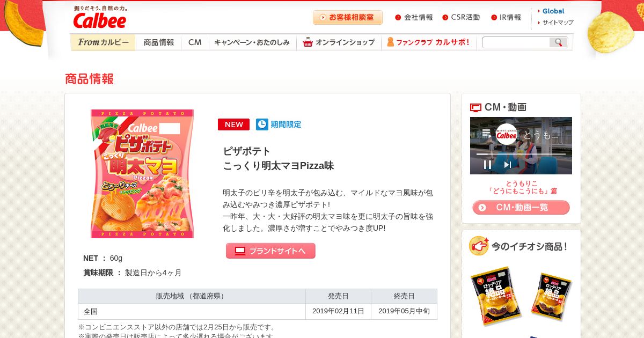Click the 全国 table cell
The image size is (644, 338).
192,312
